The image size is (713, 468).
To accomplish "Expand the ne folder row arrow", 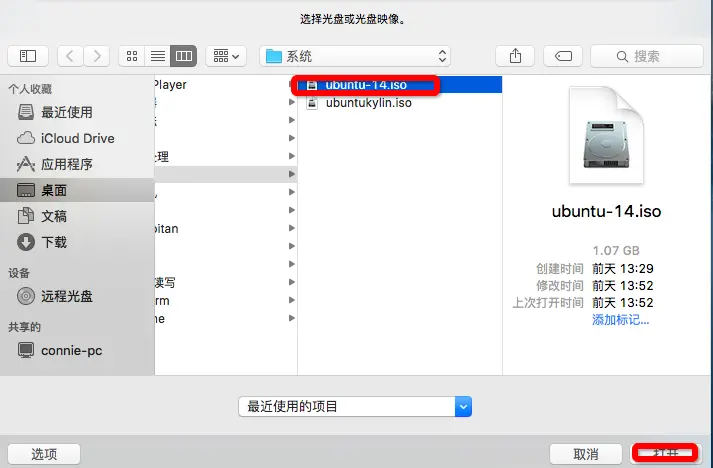I will [x=291, y=318].
